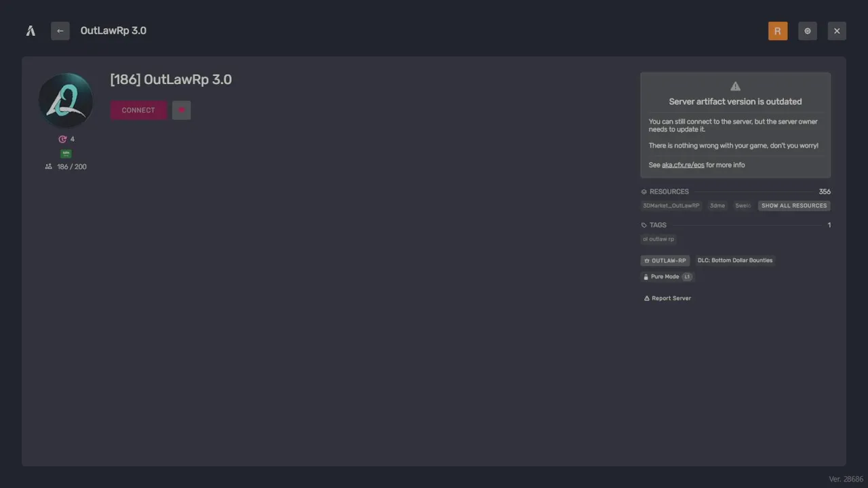This screenshot has width=868, height=488.
Task: Click the OutLawRp server avatar logo
Action: tap(66, 100)
